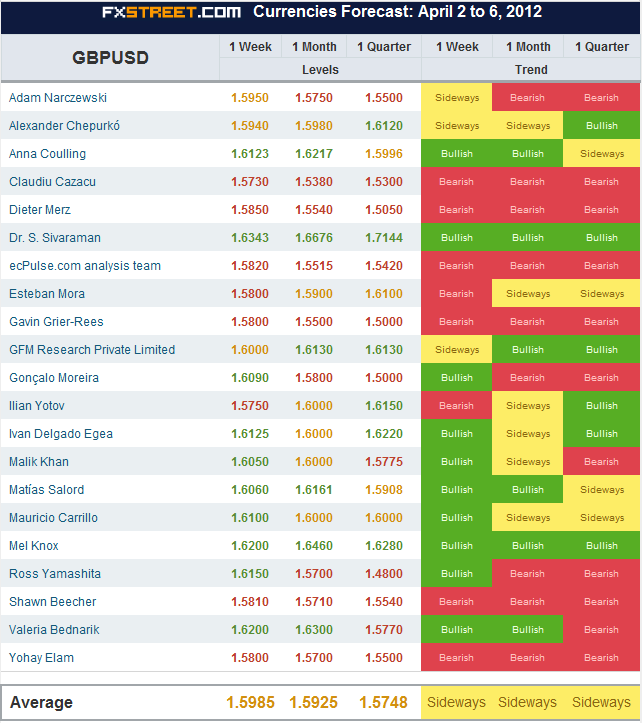Select Alexander Chepurkó's 1 Quarter level 1.6120
The height and width of the screenshot is (723, 642).
pos(384,126)
